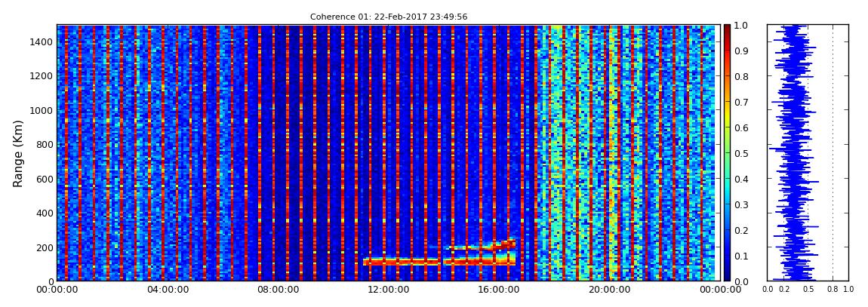Click the 0.2 tick label of the profile plot
The height and width of the screenshot is (307, 868).
tap(784, 290)
